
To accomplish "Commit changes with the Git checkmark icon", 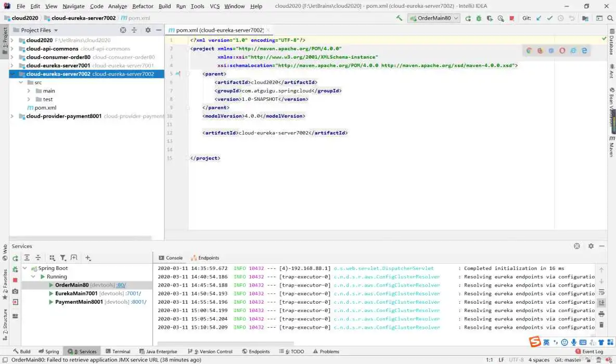I will [x=549, y=17].
